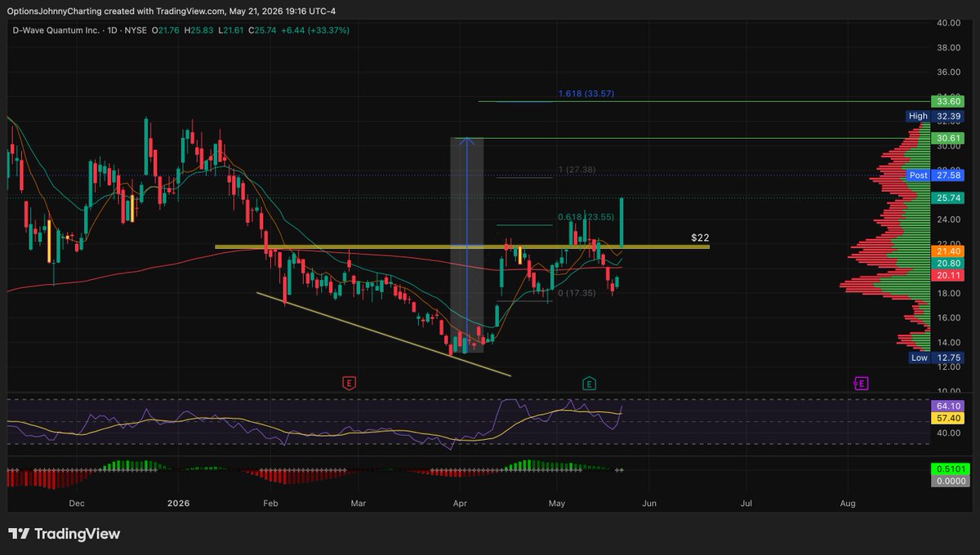Select the yellow descending trendline under the lows
The image size is (980, 555).
coord(384,335)
